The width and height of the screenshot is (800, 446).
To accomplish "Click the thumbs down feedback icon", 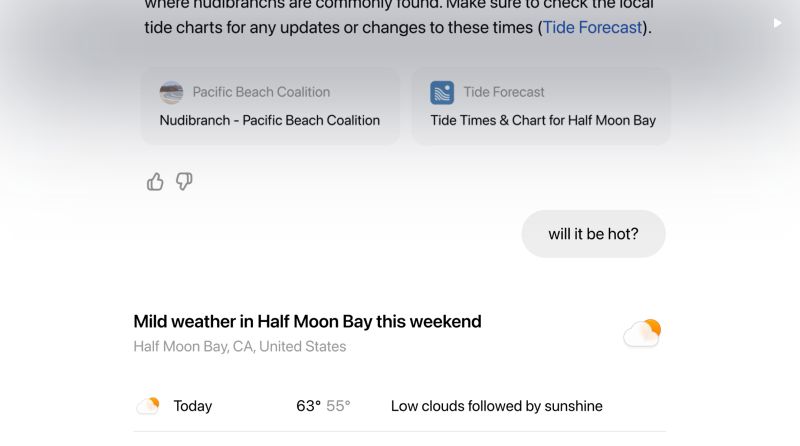I will pyautogui.click(x=184, y=181).
